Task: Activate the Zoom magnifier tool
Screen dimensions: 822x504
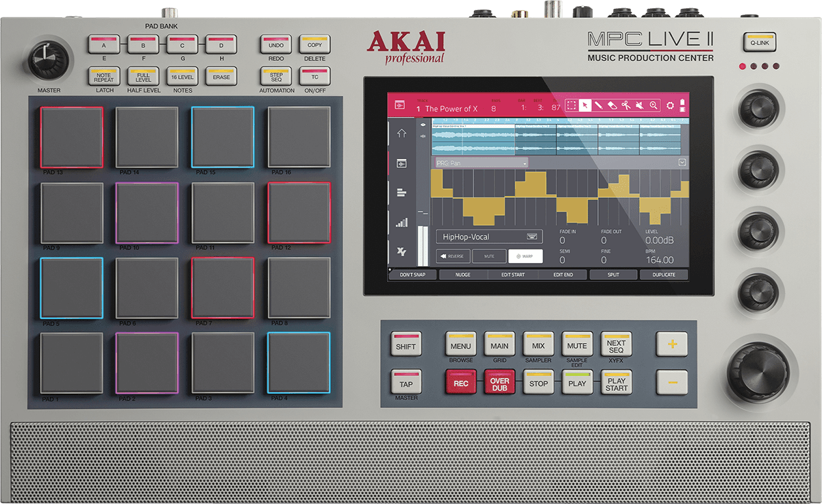Action: tap(652, 105)
